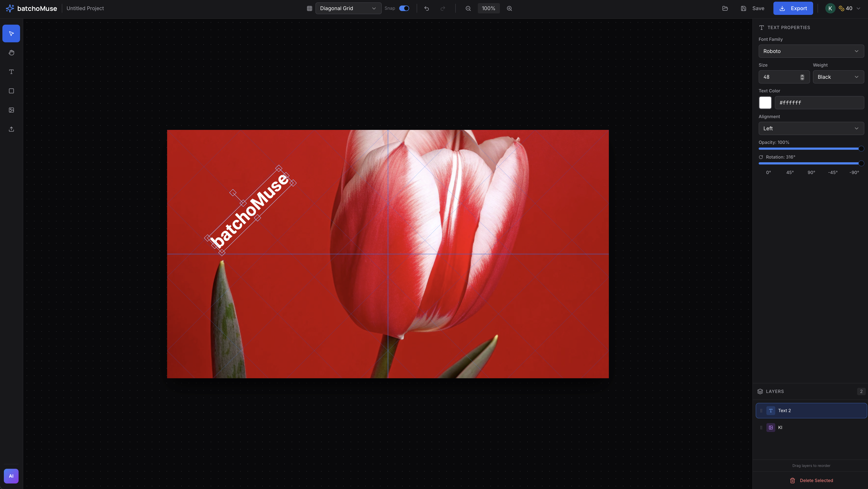The image size is (868, 489).
Task: Select the Hand pan tool
Action: point(11,53)
